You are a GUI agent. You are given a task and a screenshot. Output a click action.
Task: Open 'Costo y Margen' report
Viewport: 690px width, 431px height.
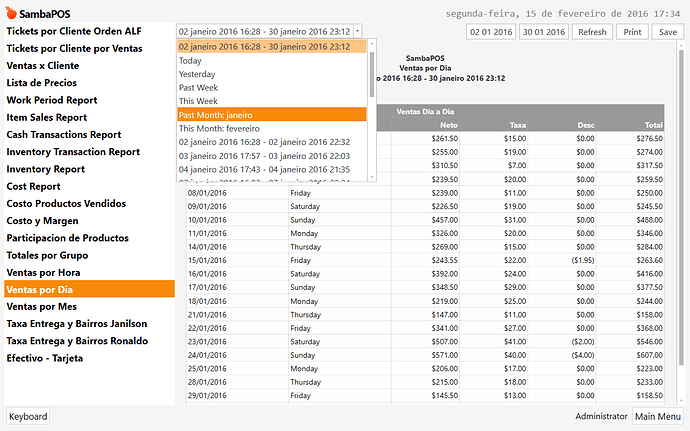[x=89, y=221]
